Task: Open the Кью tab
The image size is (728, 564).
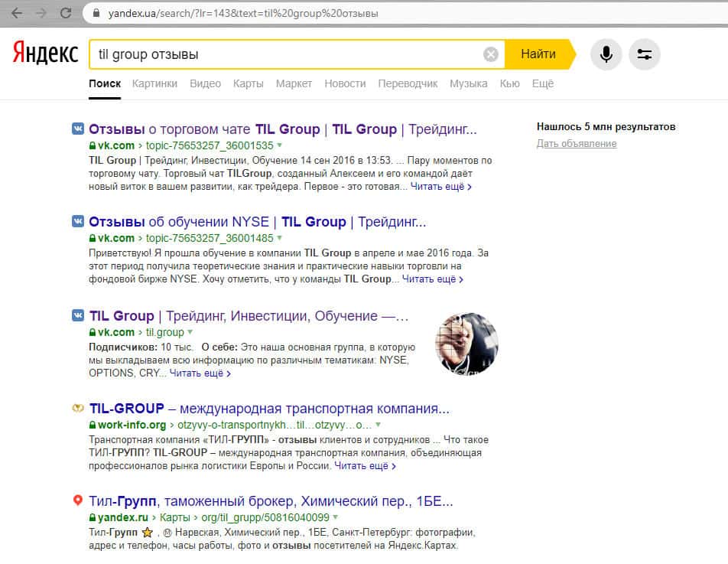Action: pos(509,83)
